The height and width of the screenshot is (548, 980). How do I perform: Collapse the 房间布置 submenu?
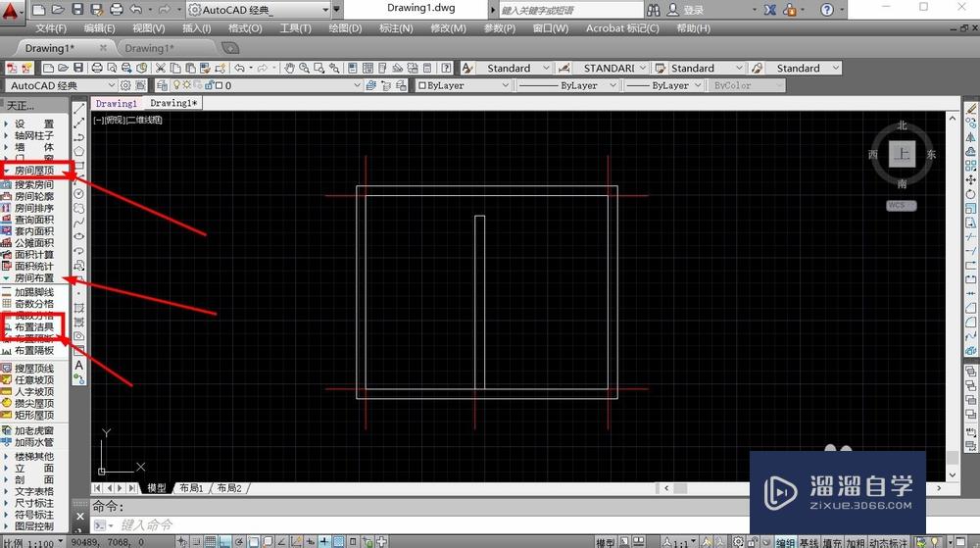point(6,277)
